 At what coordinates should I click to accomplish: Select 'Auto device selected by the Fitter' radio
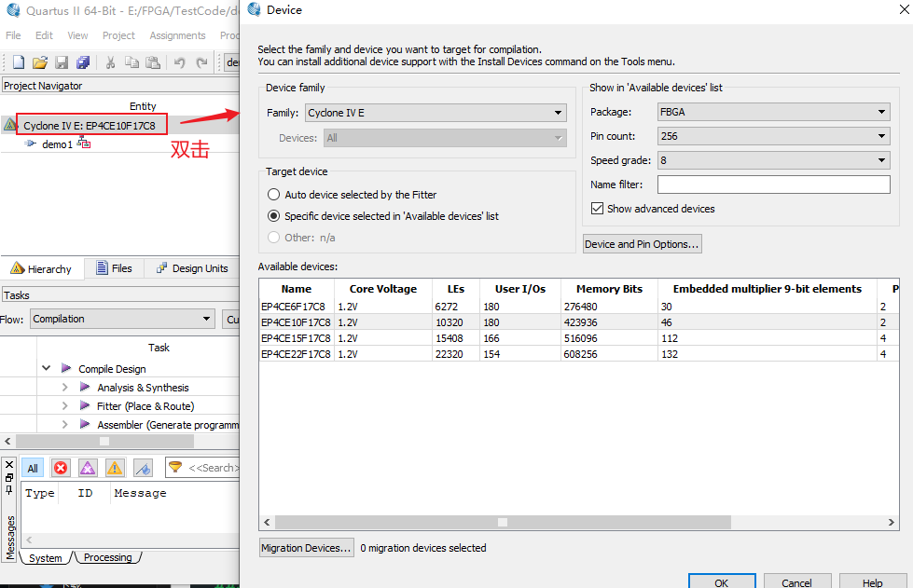[x=273, y=194]
